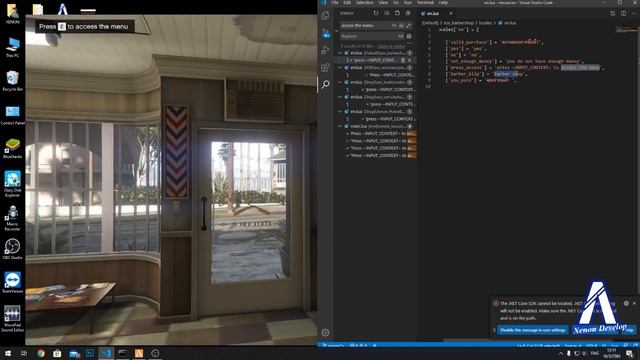Collapse the fourth en.lua search result group
Viewport: 640px width, 360px height.
[x=340, y=97]
